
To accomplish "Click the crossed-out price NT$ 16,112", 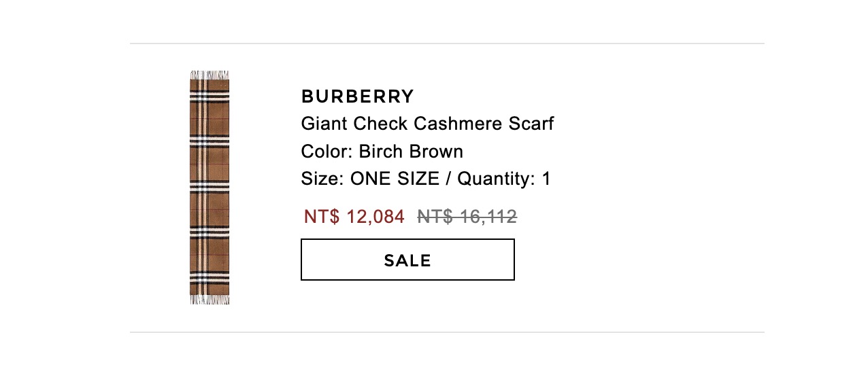I will pos(467,217).
